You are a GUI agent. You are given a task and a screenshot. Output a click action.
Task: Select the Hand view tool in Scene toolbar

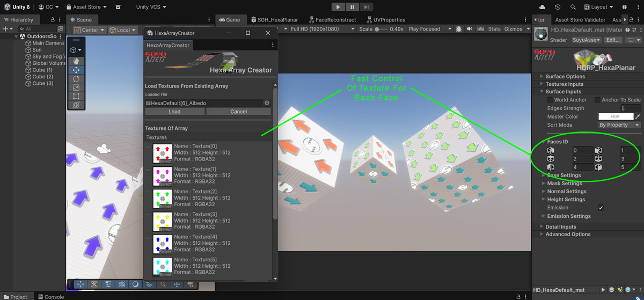(76, 61)
